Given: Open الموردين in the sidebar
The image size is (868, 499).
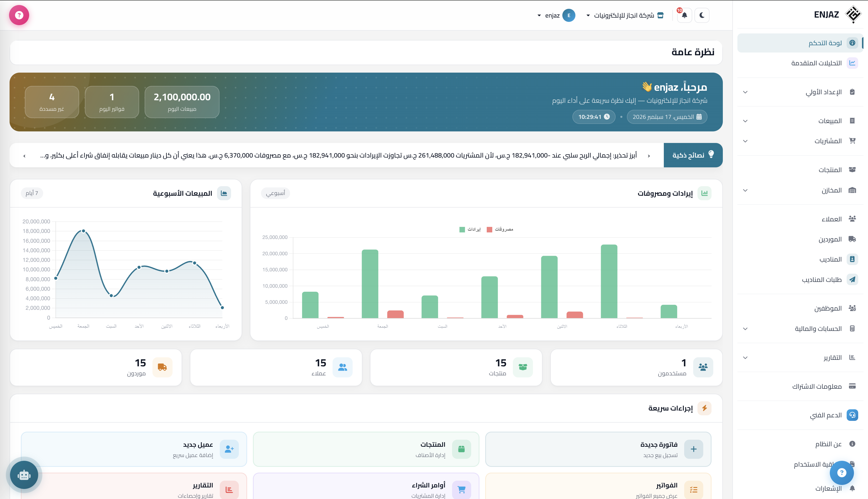Looking at the screenshot, I should pos(800,239).
